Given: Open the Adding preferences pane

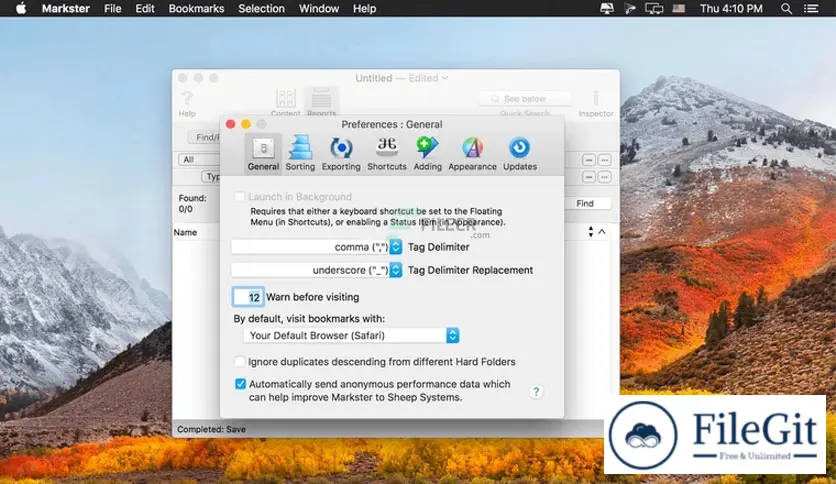Looking at the screenshot, I should (428, 154).
